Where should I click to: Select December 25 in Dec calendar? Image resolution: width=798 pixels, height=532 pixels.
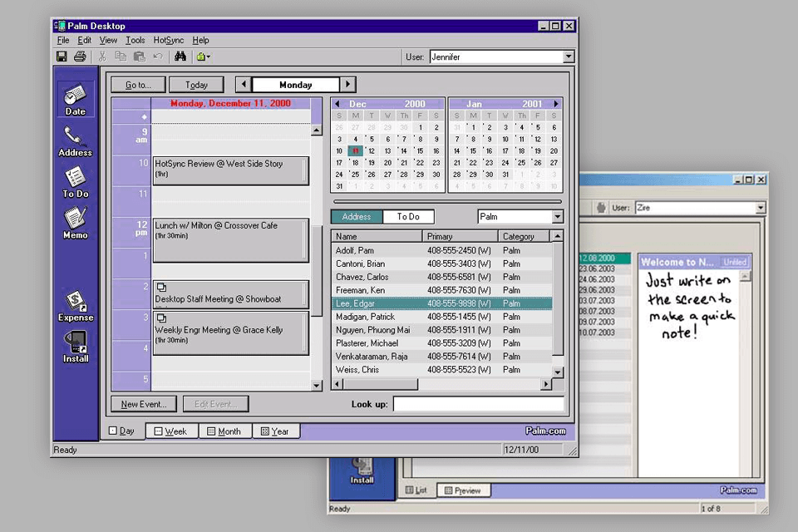click(x=355, y=175)
